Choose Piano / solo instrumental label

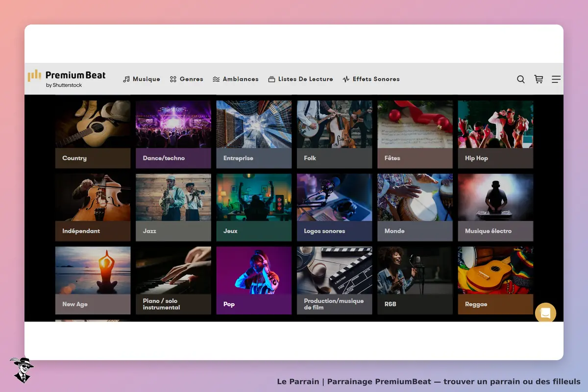[161, 304]
